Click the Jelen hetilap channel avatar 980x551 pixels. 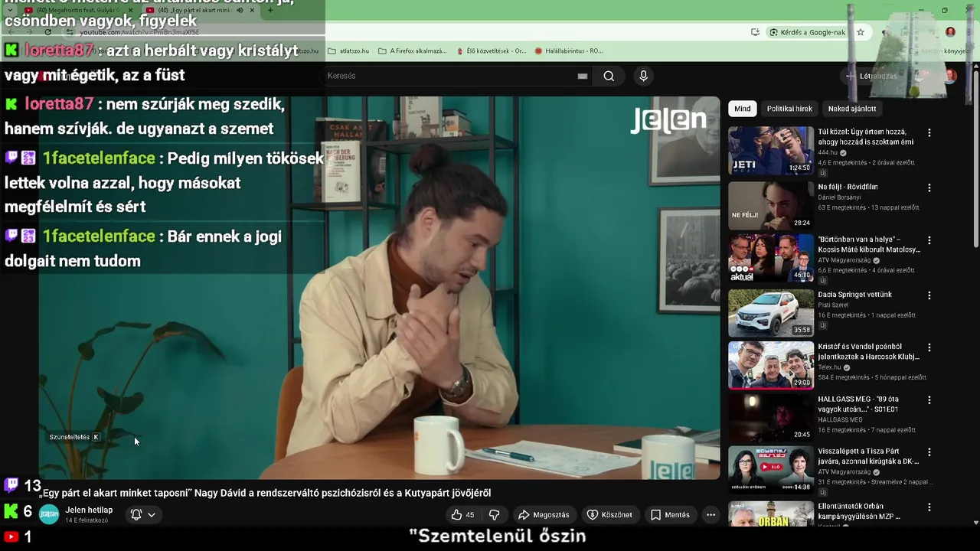[x=49, y=515]
